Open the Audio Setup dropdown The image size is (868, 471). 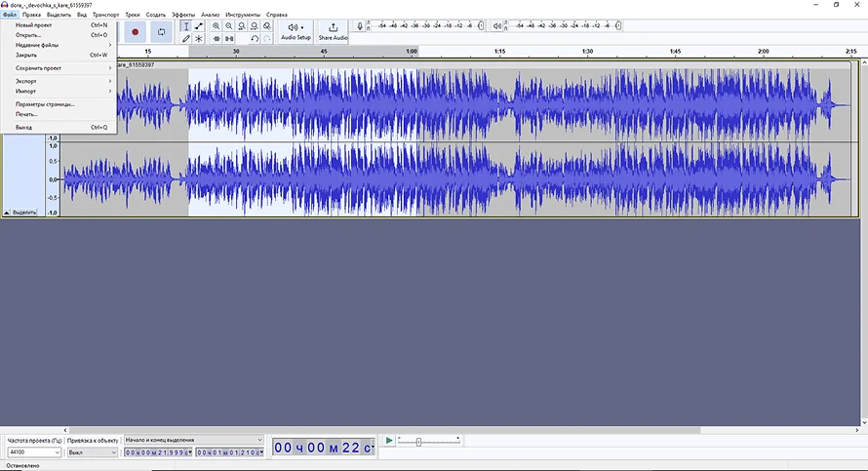(296, 31)
